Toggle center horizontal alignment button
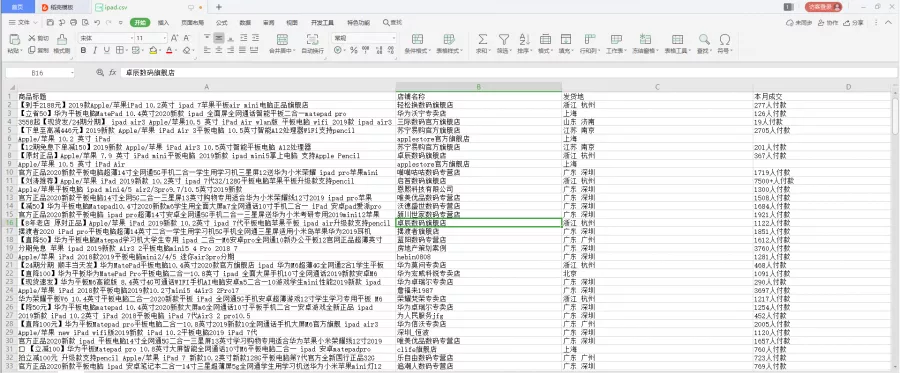Image resolution: width=900 pixels, height=373 pixels. pos(219,50)
